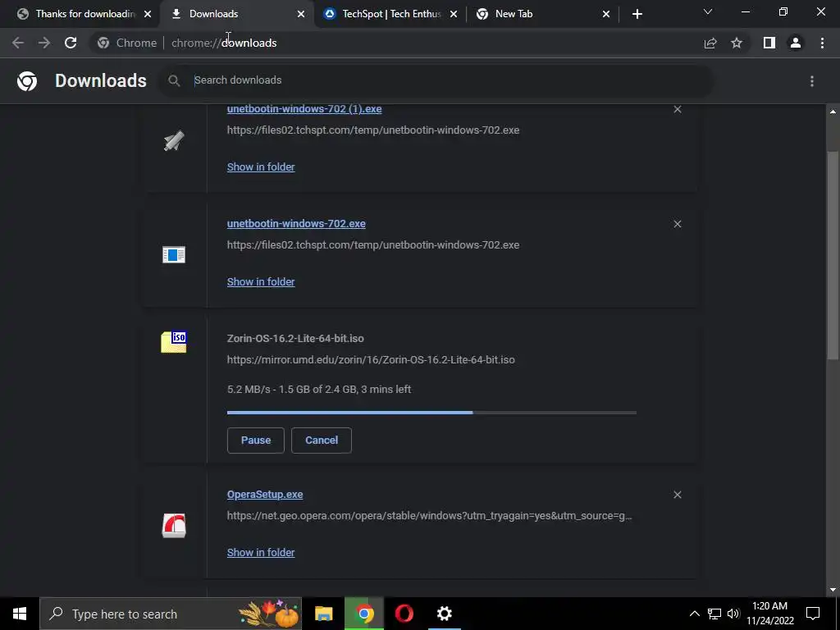Open the Chrome profile menu
The height and width of the screenshot is (630, 840).
click(796, 43)
